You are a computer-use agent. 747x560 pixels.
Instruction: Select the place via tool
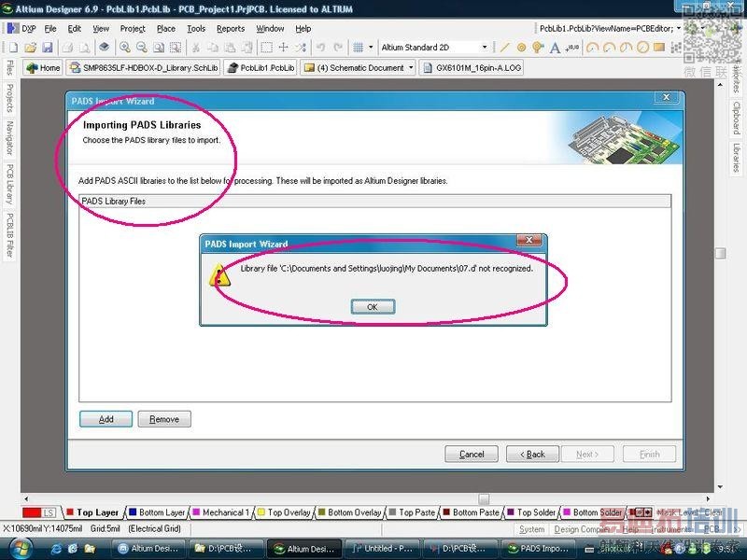[538, 48]
